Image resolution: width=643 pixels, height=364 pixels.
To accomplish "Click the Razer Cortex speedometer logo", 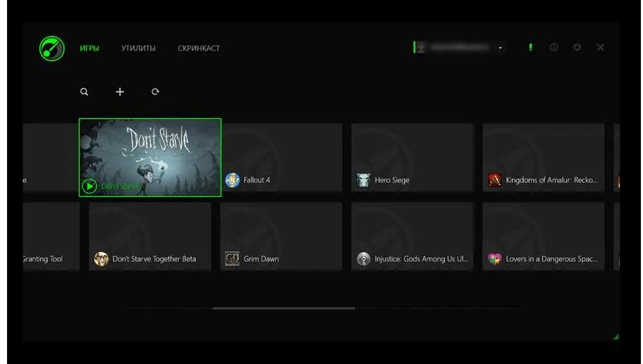I will tap(51, 49).
